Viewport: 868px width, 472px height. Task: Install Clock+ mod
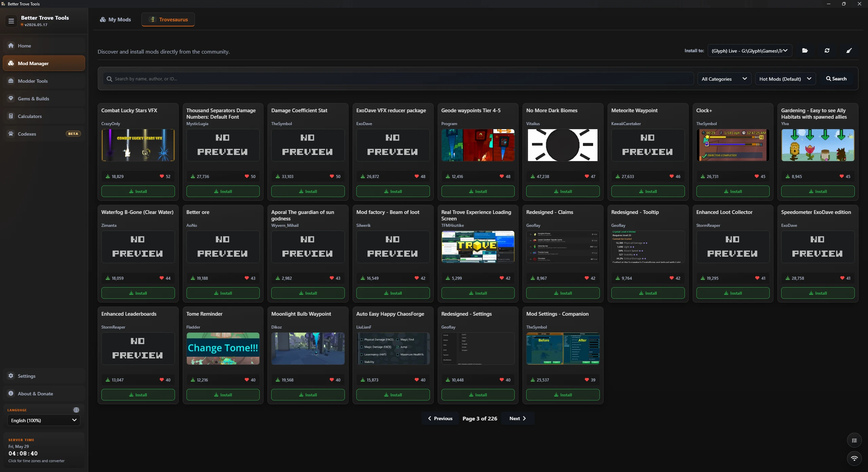point(733,191)
